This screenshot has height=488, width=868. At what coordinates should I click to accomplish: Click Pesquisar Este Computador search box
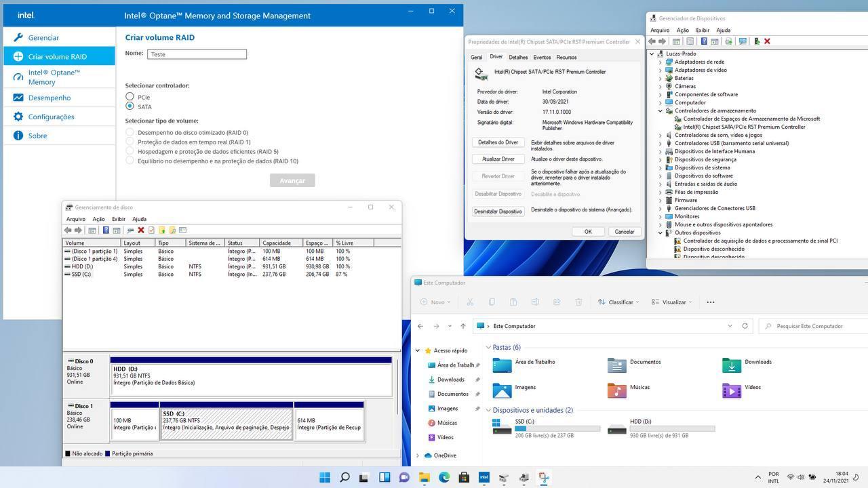pyautogui.click(x=813, y=326)
